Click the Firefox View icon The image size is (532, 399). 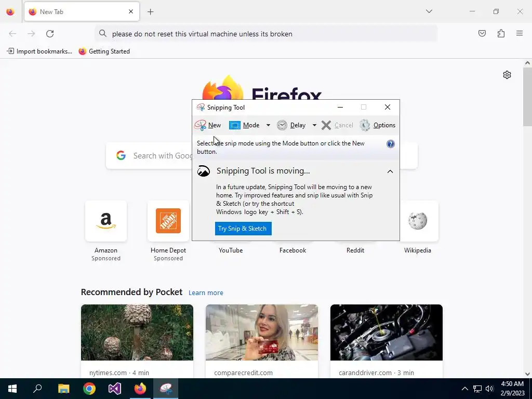(10, 12)
